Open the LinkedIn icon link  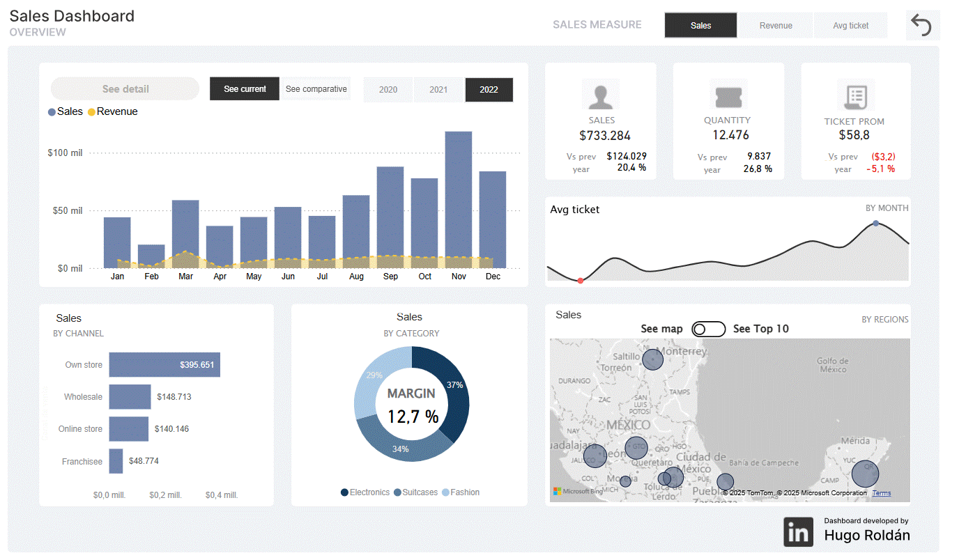798,531
